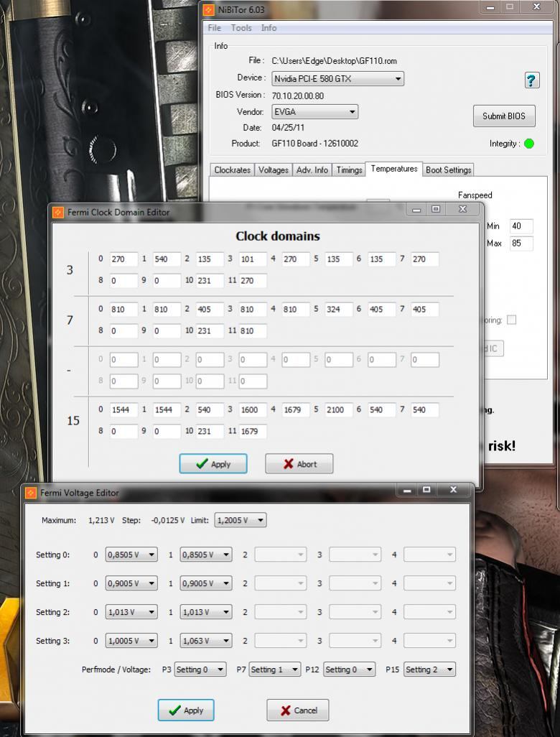
Task: Click the Submit BIOS button
Action: click(x=503, y=116)
